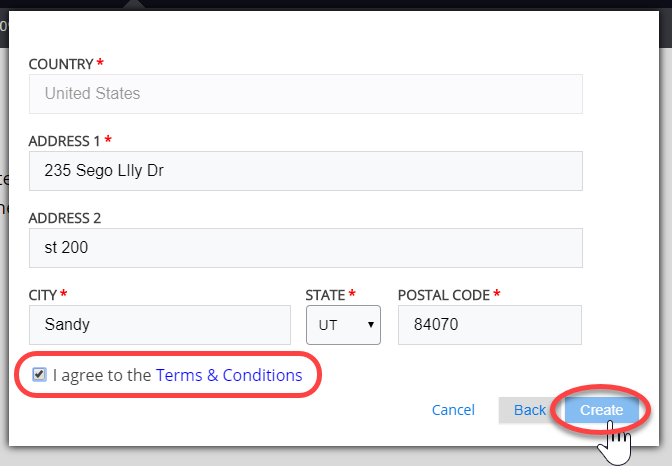Open the Terms & Conditions link
672x466 pixels.
[x=229, y=376]
